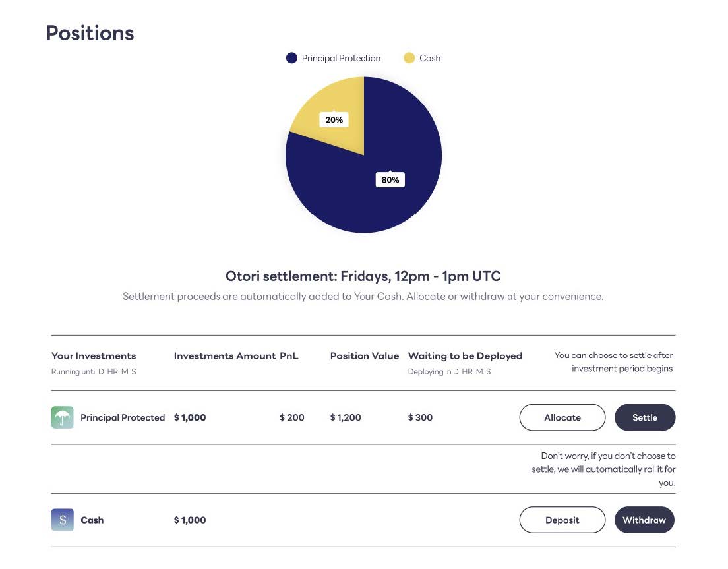Click the Principal Protected row label
Image resolution: width=728 pixels, height=569 pixels.
123,417
